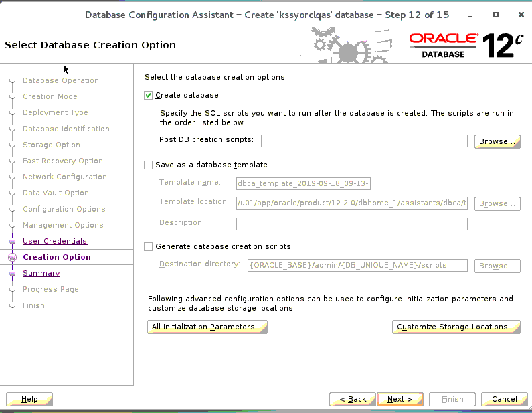This screenshot has width=532, height=413.
Task: Click the User Credentials step bullet
Action: coord(12,241)
